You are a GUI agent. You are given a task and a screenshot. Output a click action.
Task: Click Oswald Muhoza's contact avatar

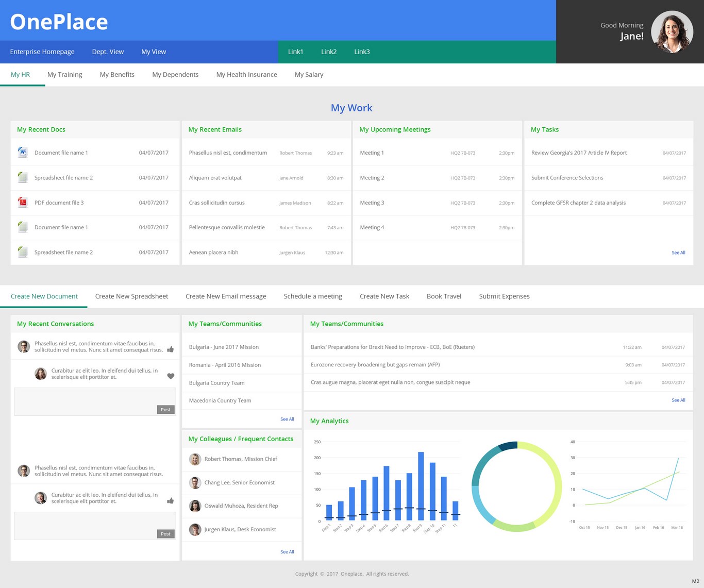pyautogui.click(x=195, y=506)
